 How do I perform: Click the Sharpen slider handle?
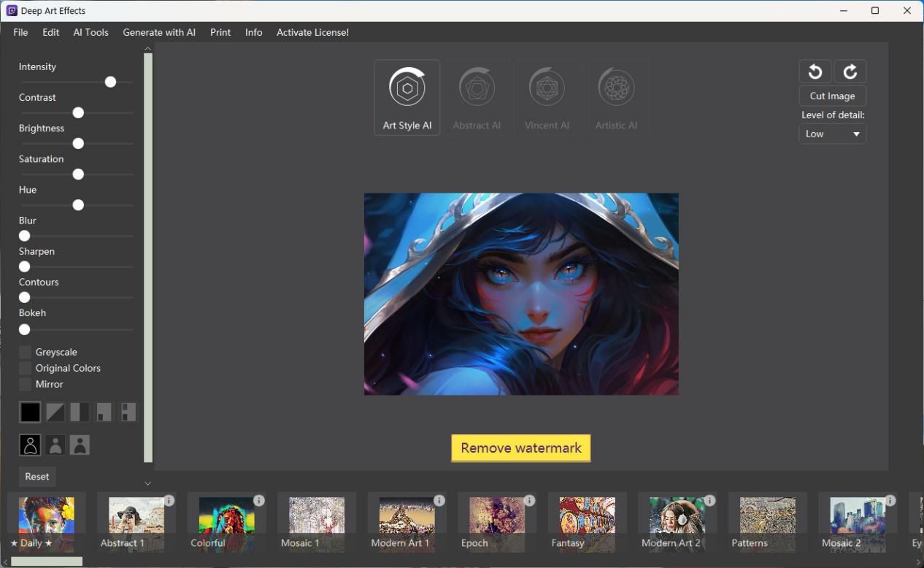click(x=25, y=266)
